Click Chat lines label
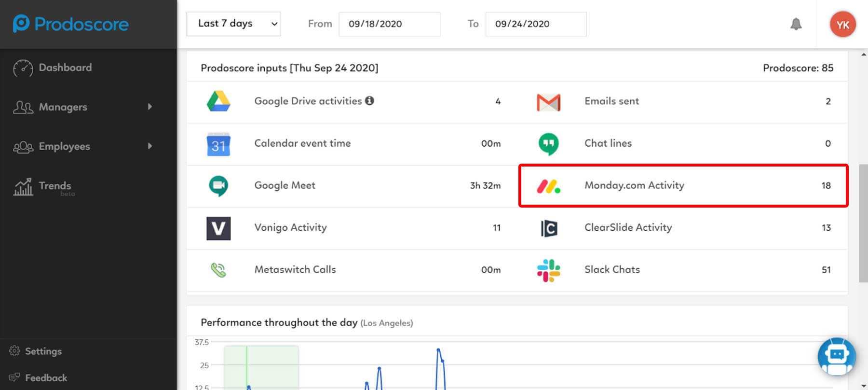Viewport: 868px width, 390px height. point(608,143)
